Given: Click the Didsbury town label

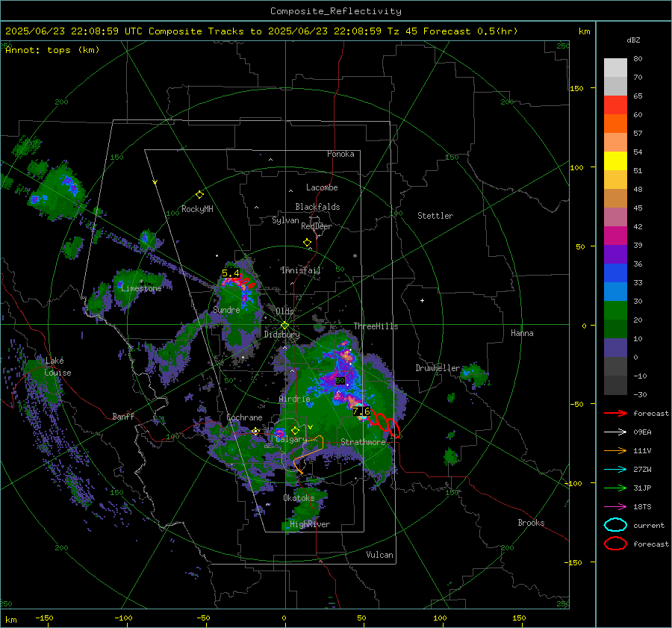Looking at the screenshot, I should click(x=281, y=335).
